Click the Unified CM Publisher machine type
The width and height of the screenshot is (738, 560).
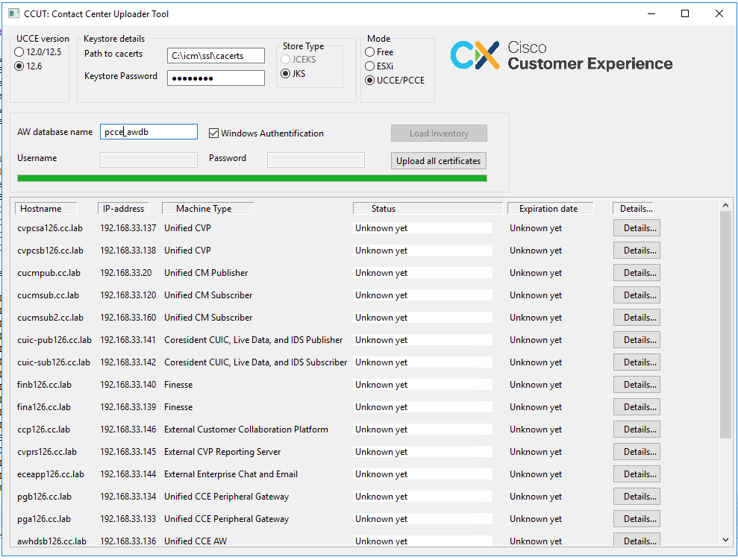206,273
